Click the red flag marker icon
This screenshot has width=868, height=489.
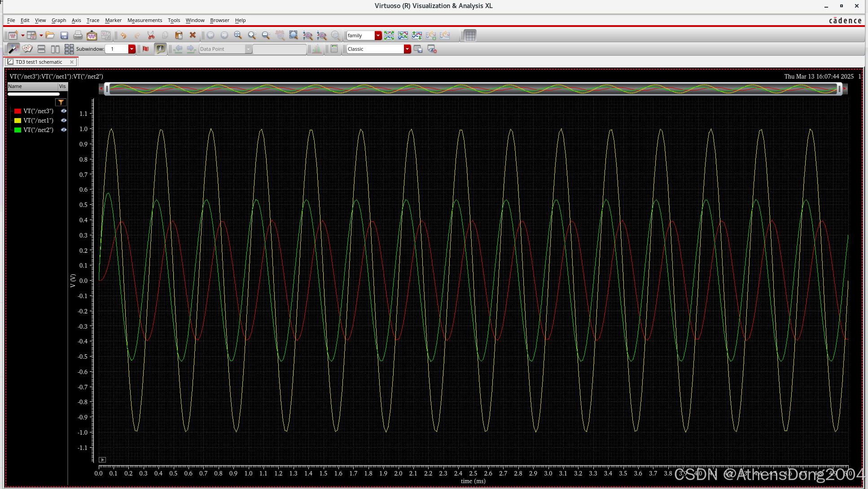(x=145, y=49)
